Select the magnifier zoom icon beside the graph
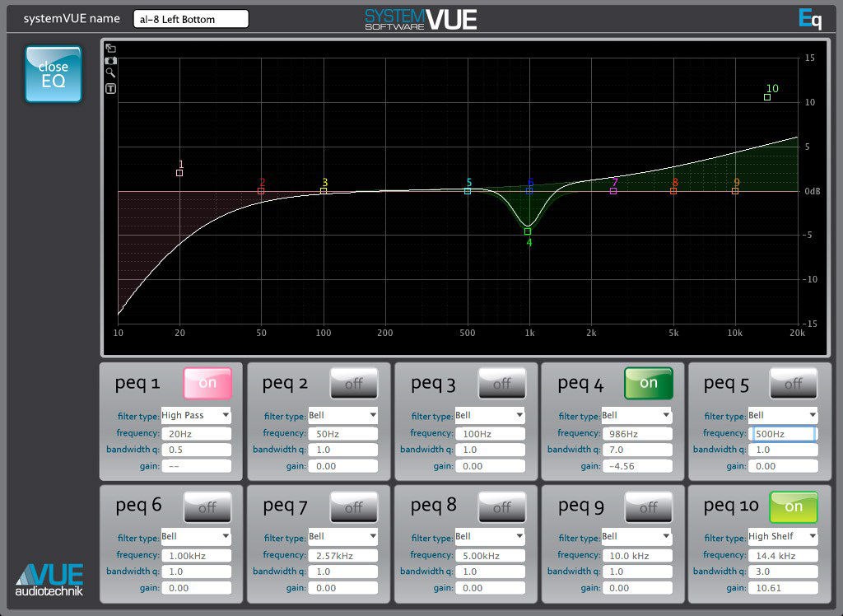This screenshot has height=616, width=843. pos(109,74)
